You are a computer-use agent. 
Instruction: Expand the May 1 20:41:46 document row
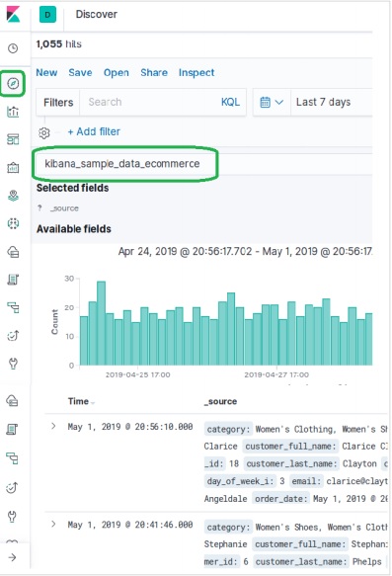[x=53, y=524]
